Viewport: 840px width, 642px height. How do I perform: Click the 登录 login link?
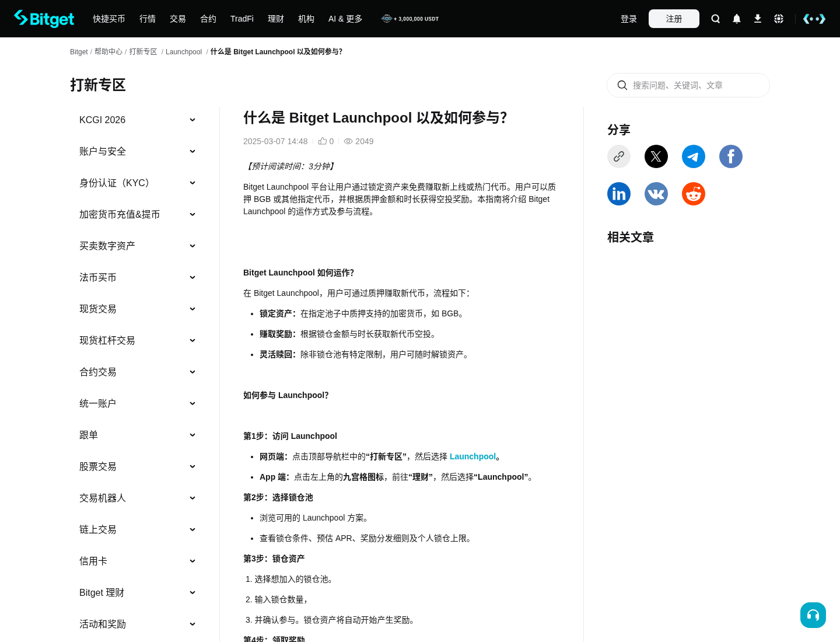tap(629, 19)
